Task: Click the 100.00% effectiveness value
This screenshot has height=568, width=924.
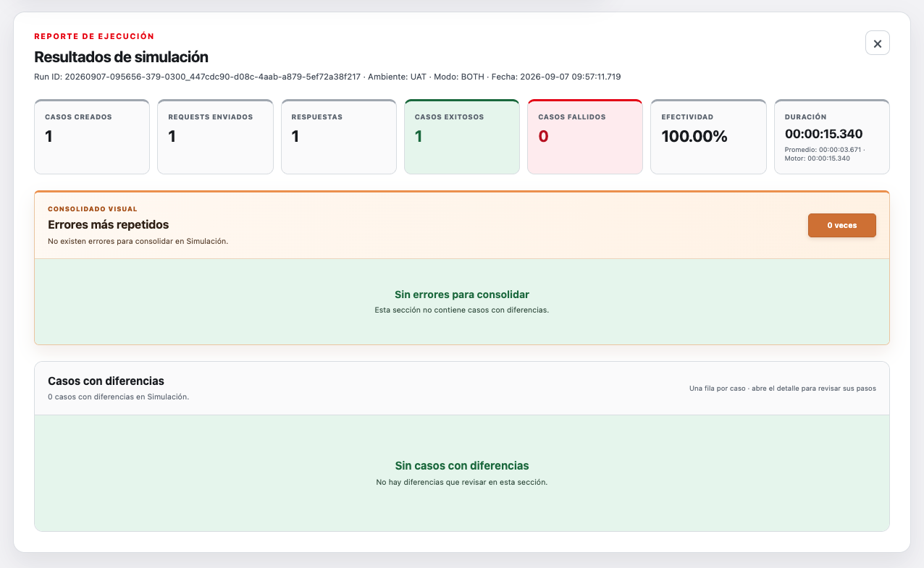Action: (x=694, y=136)
